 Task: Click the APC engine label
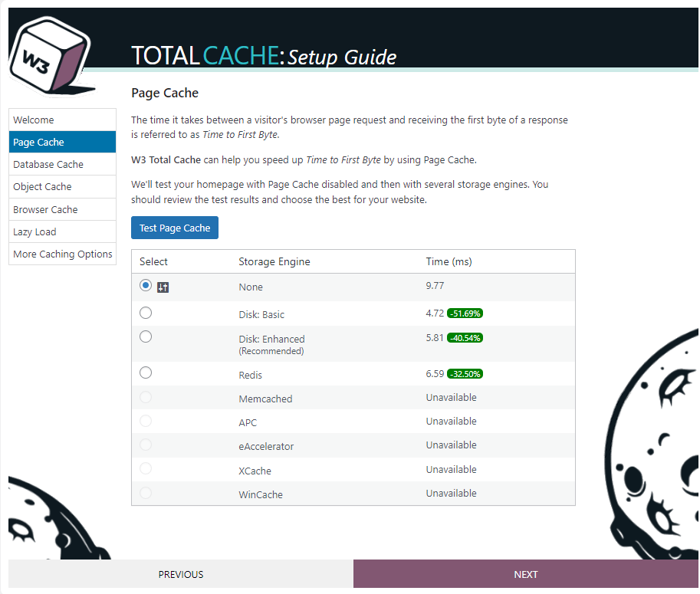coord(248,422)
